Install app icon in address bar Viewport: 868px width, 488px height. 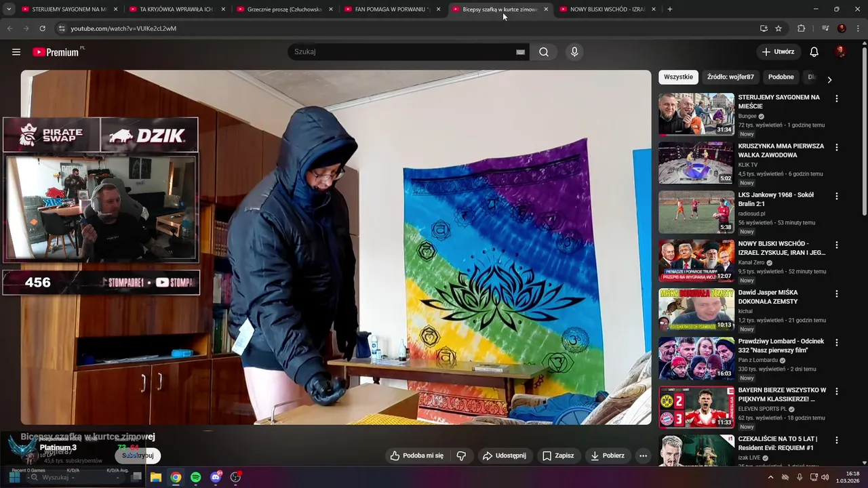[x=764, y=28]
